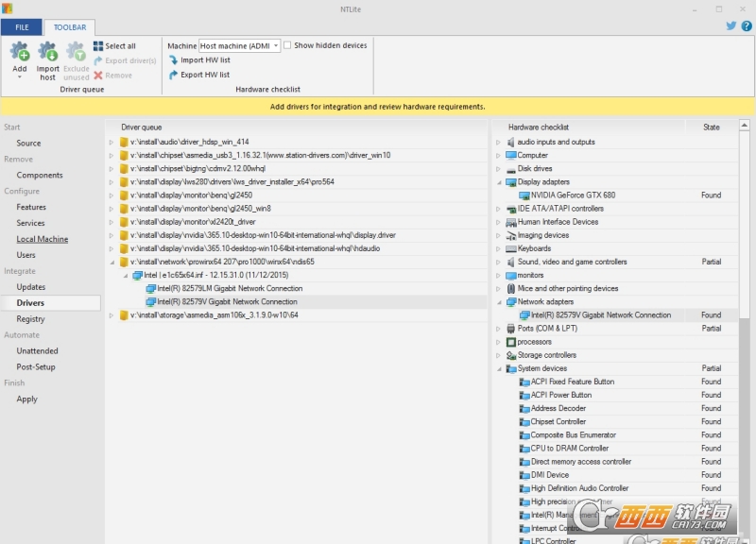Click the scroll-up arrow of Hardware checklist
756x544 pixels.
(745, 126)
